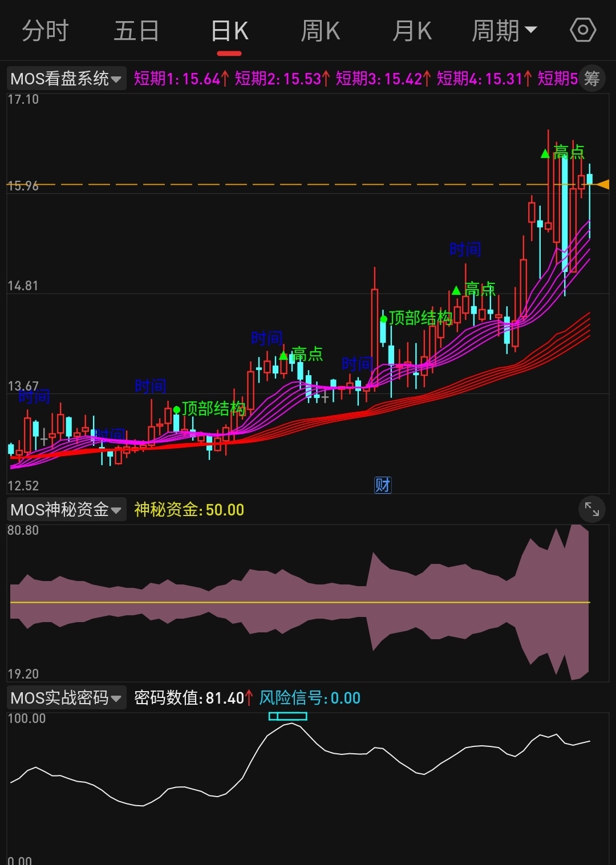This screenshot has height=865, width=616.
Task: Tap the 财 financial event marker
Action: click(383, 485)
